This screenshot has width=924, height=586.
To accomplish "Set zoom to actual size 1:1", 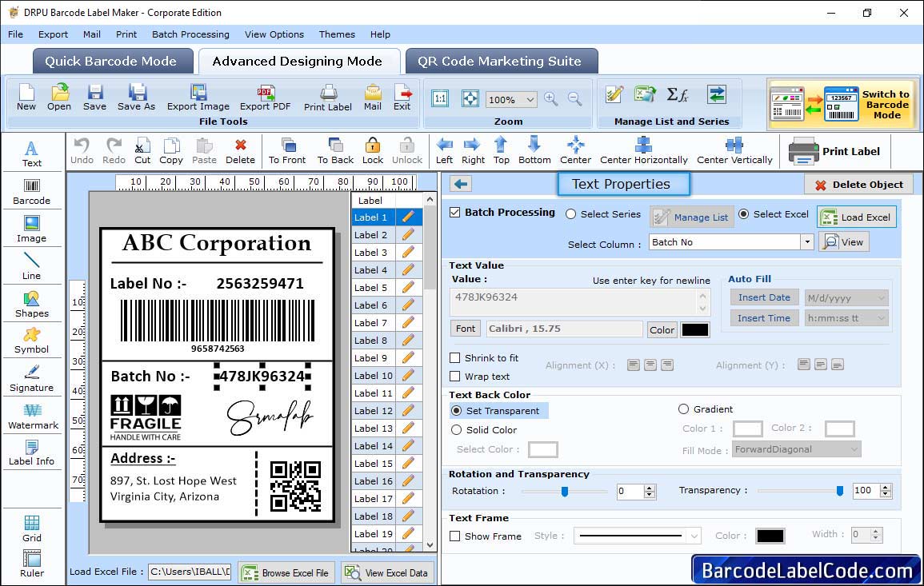I will 440,98.
